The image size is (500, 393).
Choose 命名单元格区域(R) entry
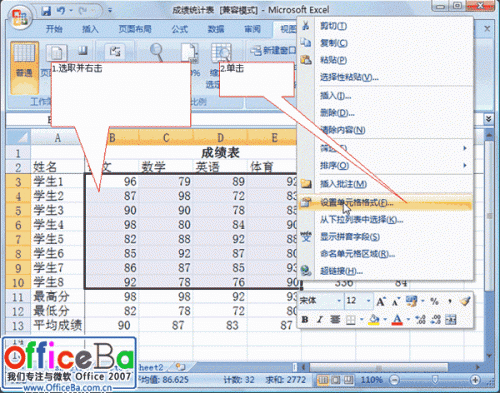[385, 254]
